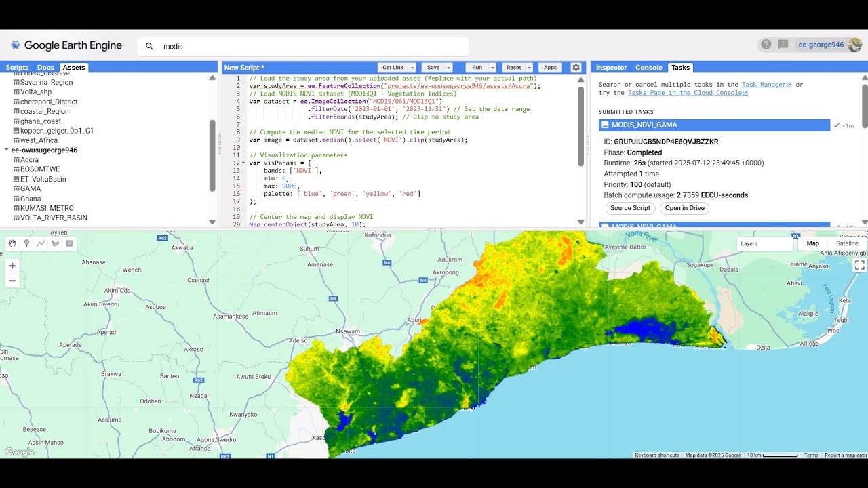The width and height of the screenshot is (868, 488).
Task: Open the Google Earth Engine logo home
Action: coord(66,45)
